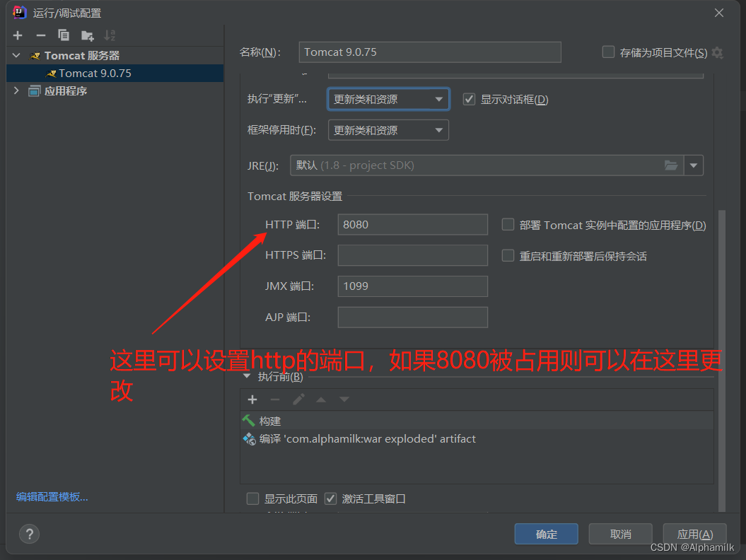Screen dimensions: 746x560
Task: Uncheck 激活工具窗口 checkbox
Action: coord(330,498)
